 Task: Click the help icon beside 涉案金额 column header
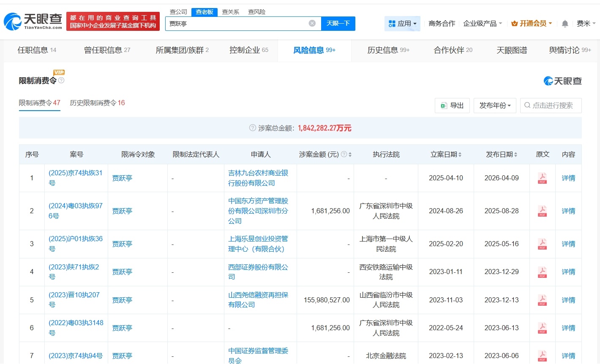[x=344, y=154]
